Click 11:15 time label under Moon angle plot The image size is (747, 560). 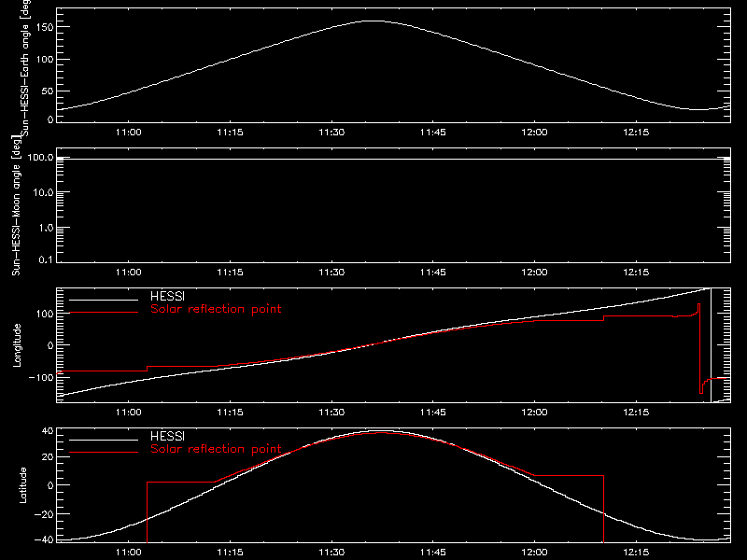pos(230,273)
